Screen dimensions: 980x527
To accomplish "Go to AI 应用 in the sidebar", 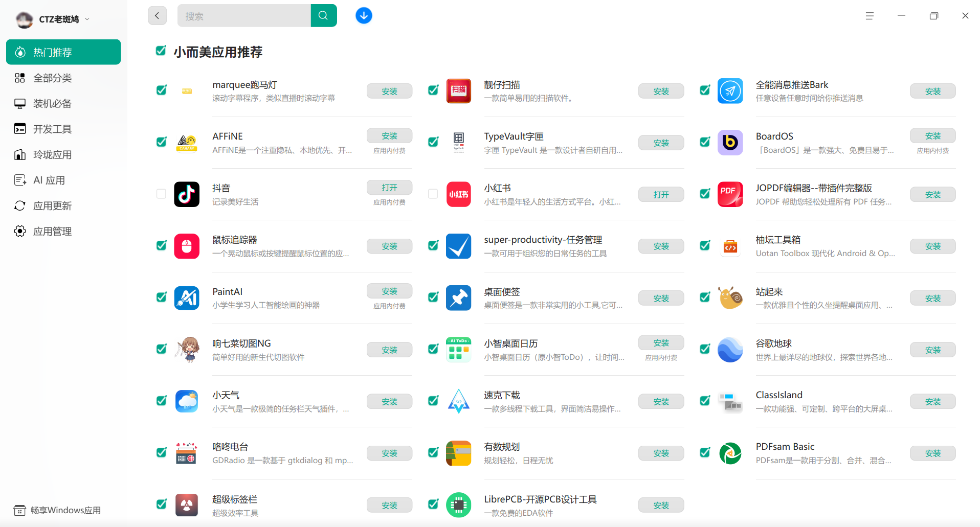I will [63, 180].
